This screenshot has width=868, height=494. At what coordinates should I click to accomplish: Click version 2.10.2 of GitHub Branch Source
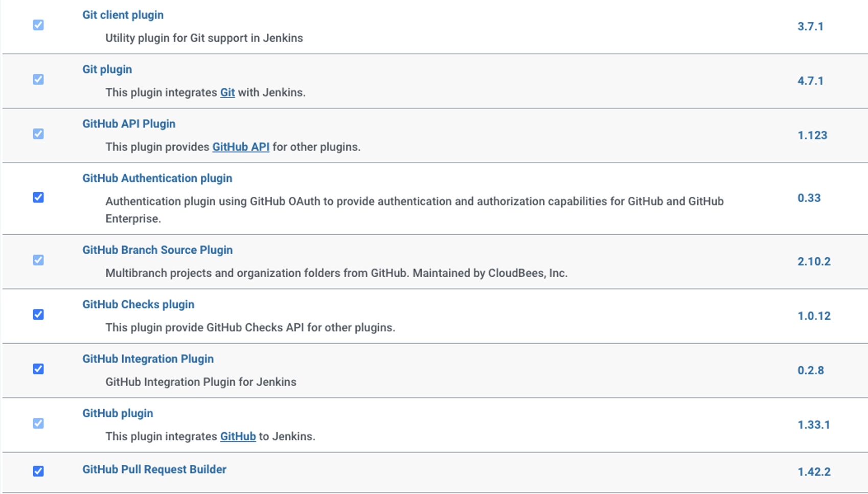click(814, 261)
